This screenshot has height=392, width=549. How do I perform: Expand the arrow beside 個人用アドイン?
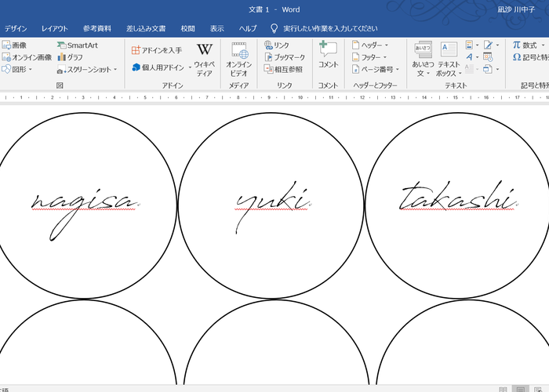pyautogui.click(x=190, y=67)
